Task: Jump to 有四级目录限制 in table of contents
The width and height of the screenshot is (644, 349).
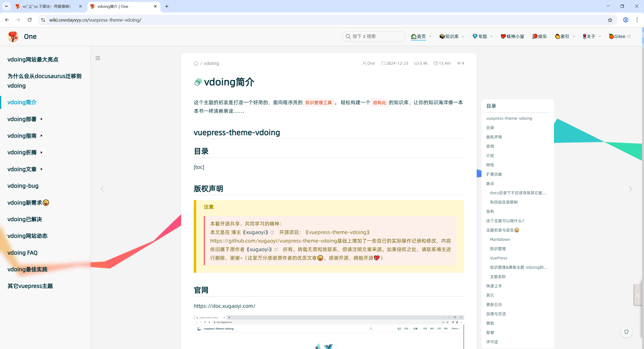Action: click(x=504, y=202)
